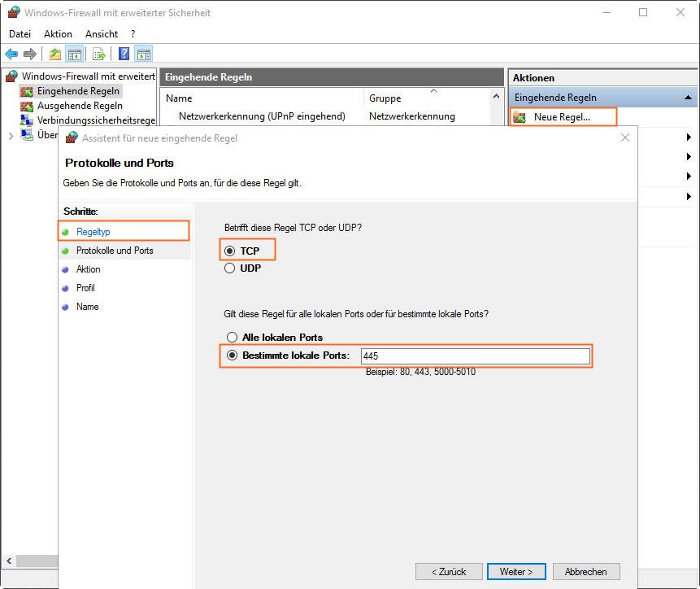Click the up-one-level folder toolbar icon

coord(54,55)
